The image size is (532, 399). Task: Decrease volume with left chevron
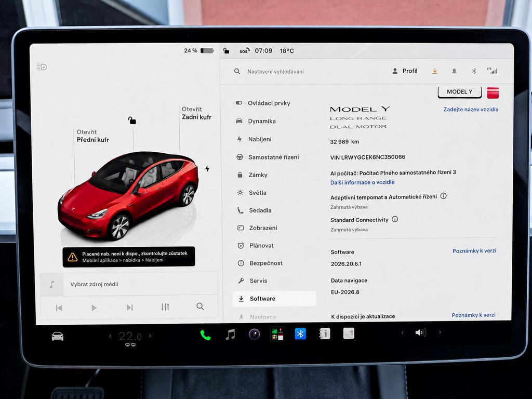click(403, 332)
